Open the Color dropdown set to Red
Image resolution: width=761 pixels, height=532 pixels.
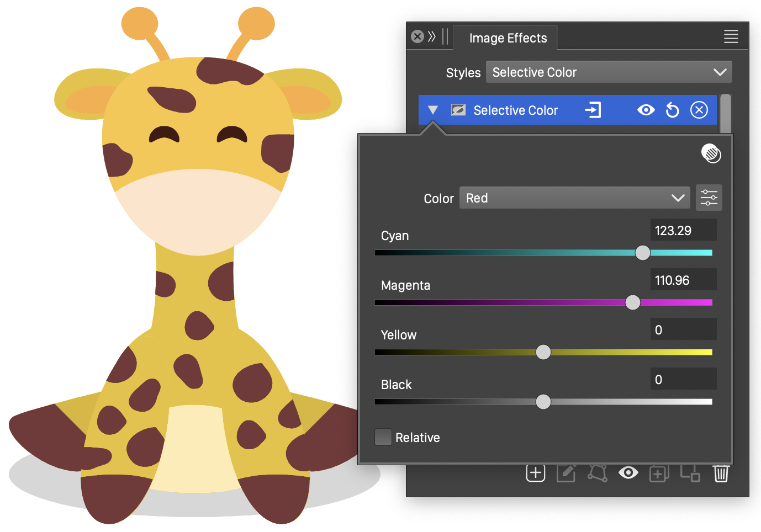(574, 198)
